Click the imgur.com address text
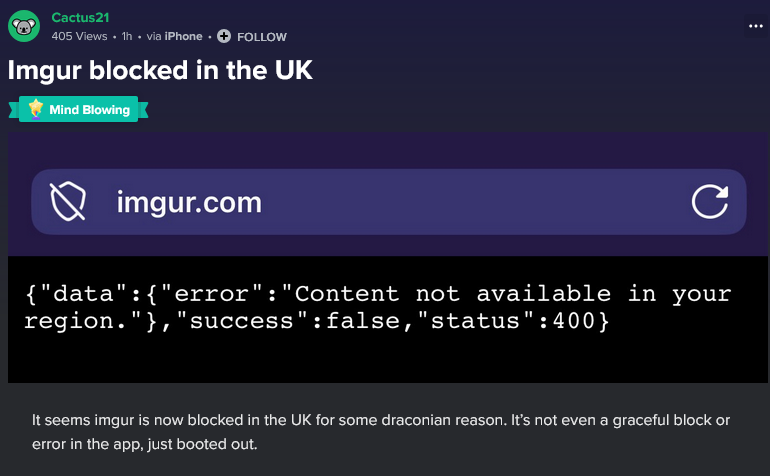Screen dimensions: 770x476 click(189, 202)
